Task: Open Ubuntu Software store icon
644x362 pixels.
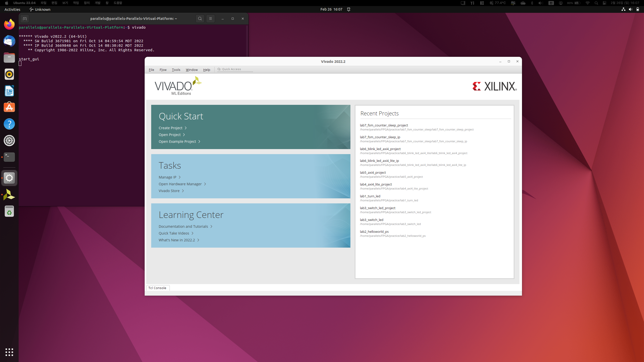Action: 9,107
